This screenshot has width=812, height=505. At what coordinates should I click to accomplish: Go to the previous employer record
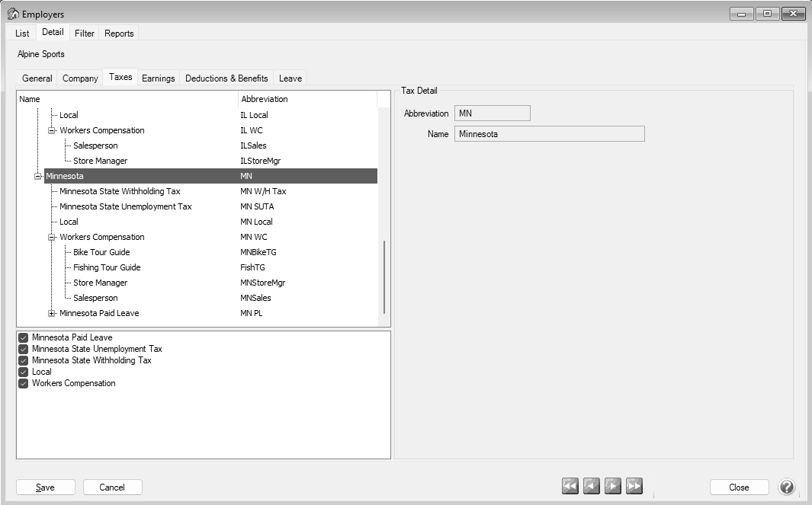(592, 487)
